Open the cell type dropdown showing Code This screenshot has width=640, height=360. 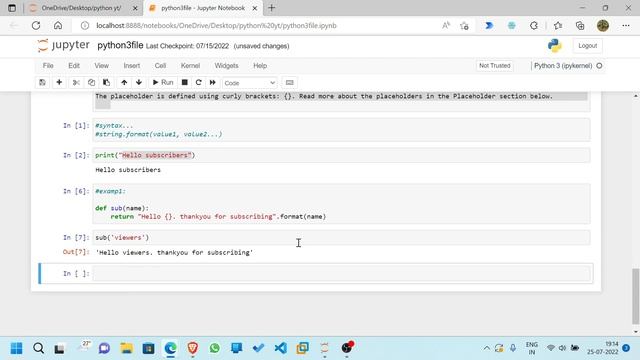coord(249,83)
